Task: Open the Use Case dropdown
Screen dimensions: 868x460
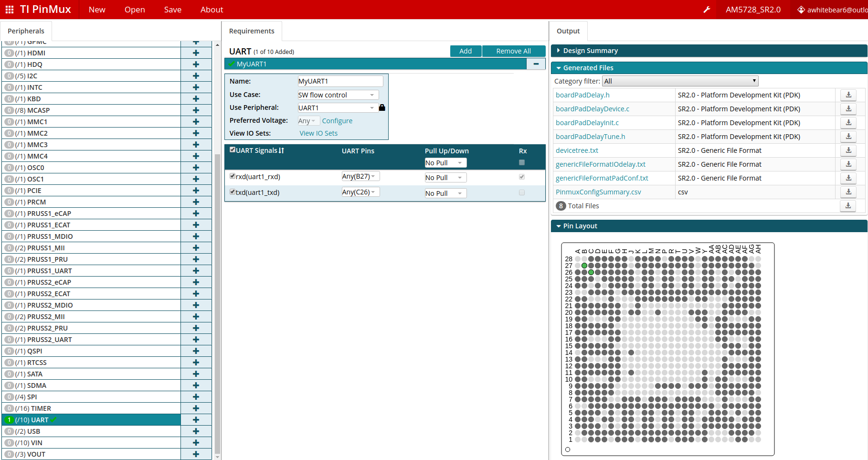Action: pyautogui.click(x=338, y=95)
